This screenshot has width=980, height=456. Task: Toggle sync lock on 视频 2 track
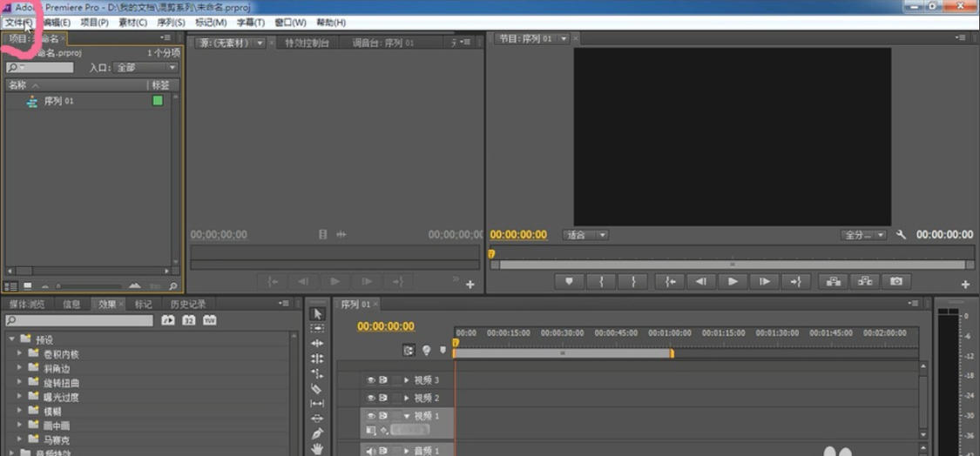[x=383, y=398]
